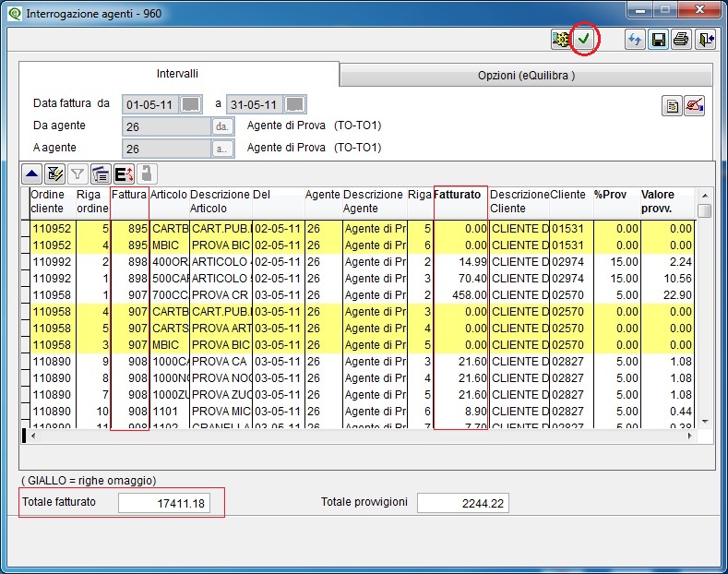Open calendar picker for start date 01-05-11

[190, 104]
